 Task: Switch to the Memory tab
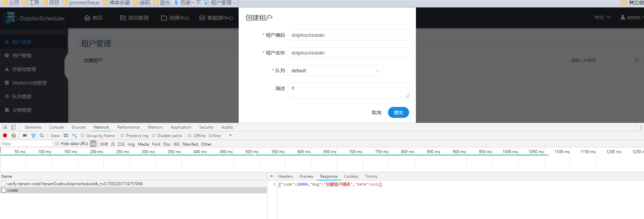click(155, 127)
